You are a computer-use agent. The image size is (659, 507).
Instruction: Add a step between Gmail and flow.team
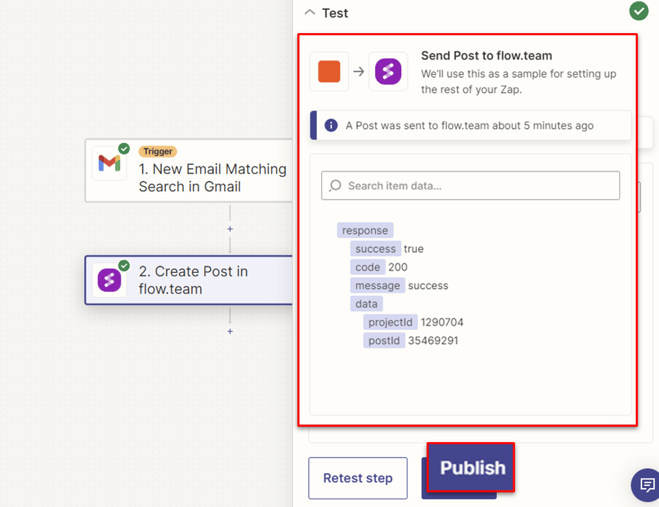pos(230,229)
